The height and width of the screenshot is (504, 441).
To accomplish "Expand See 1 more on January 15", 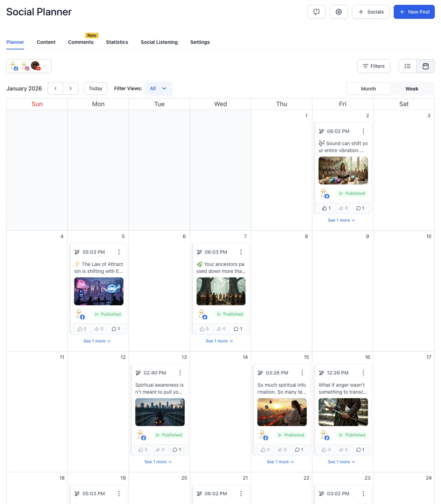I will tap(280, 462).
